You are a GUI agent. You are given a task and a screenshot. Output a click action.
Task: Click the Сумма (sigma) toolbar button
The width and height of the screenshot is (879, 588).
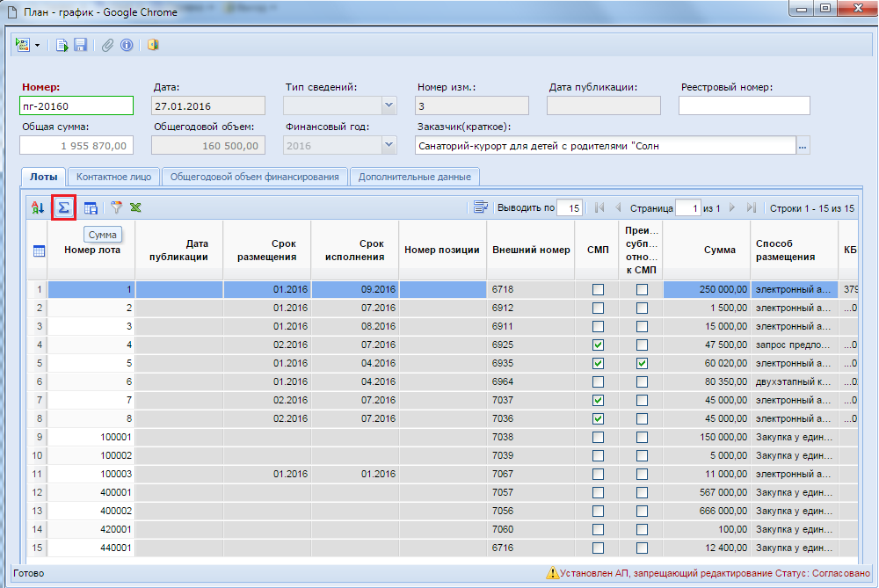tap(63, 207)
